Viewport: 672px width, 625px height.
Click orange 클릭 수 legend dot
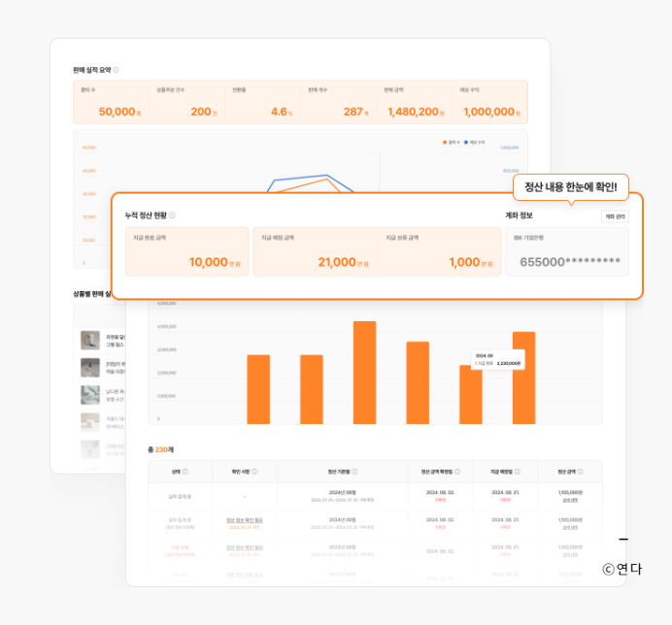click(x=445, y=143)
